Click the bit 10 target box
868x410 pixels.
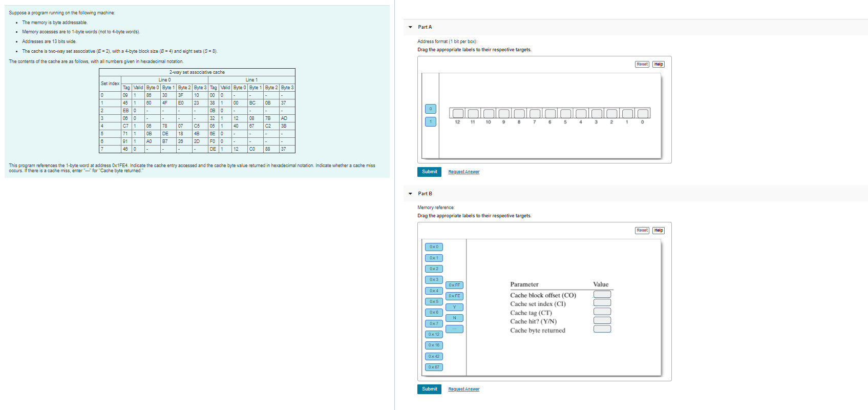point(489,113)
